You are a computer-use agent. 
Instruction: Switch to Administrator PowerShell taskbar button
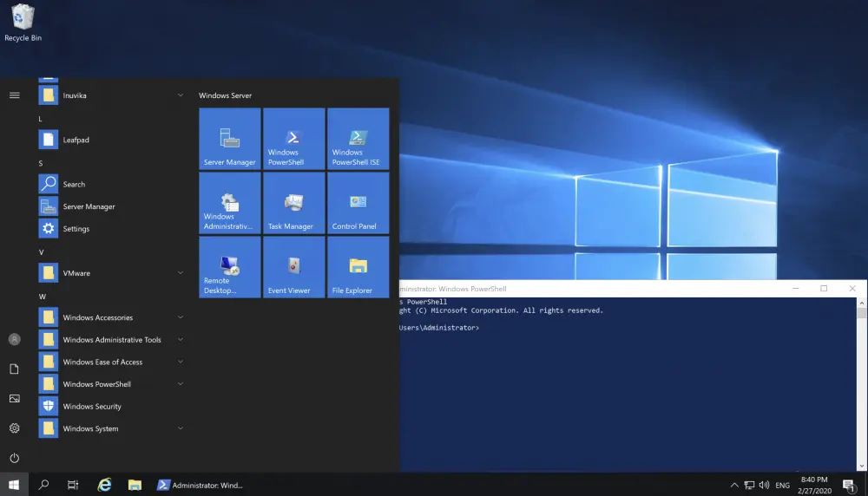[201, 485]
